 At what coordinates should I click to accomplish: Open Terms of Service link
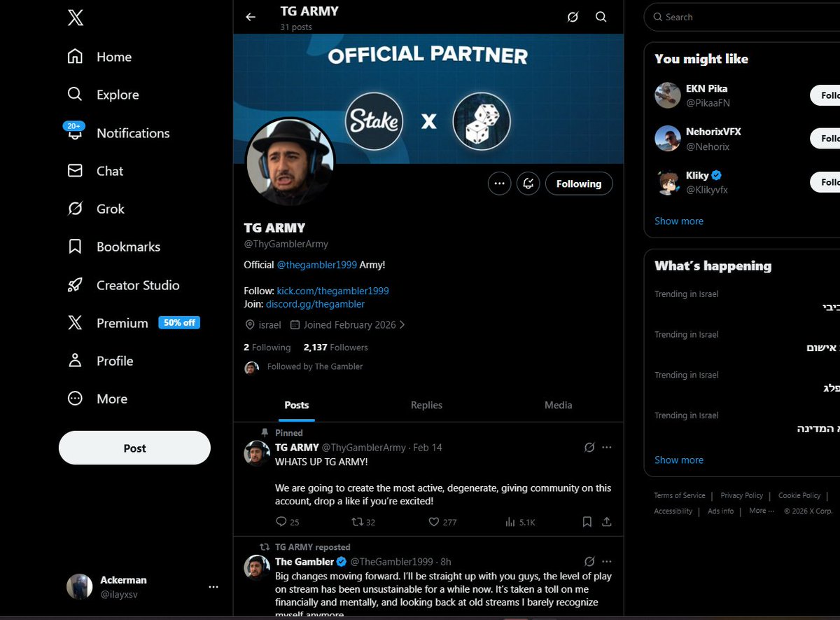coord(679,495)
